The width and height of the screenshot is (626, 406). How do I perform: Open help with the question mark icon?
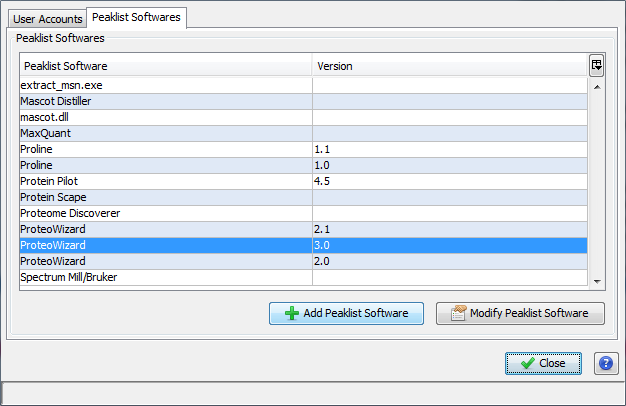606,363
